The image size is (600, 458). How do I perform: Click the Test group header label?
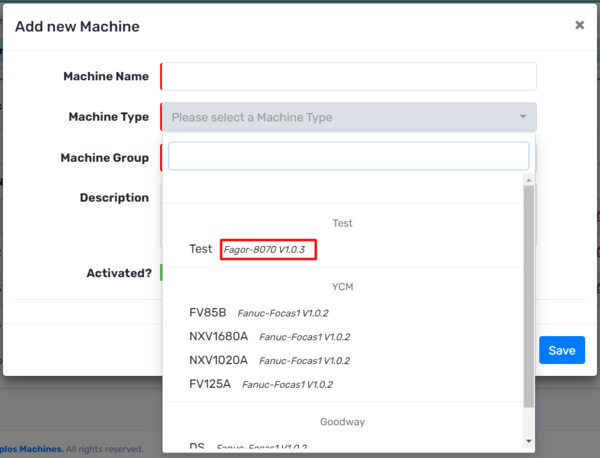pyautogui.click(x=343, y=223)
